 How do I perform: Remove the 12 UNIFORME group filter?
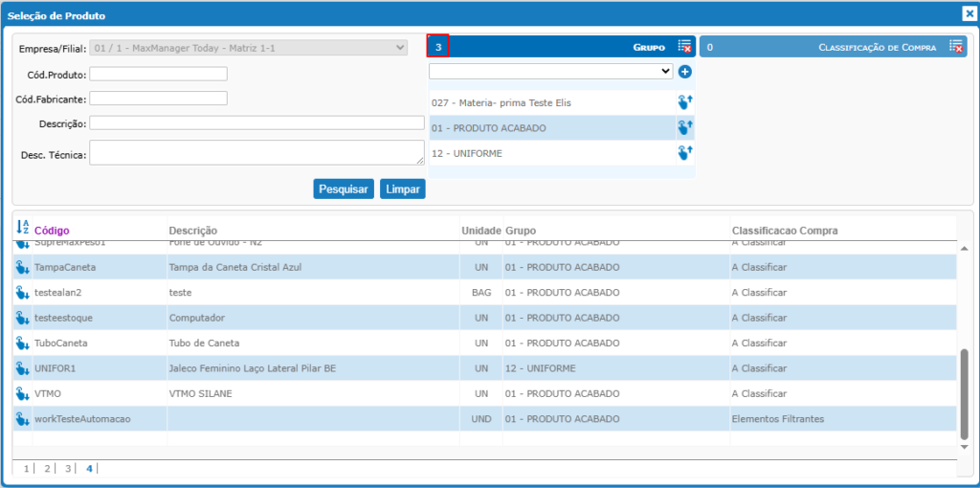pyautogui.click(x=684, y=153)
